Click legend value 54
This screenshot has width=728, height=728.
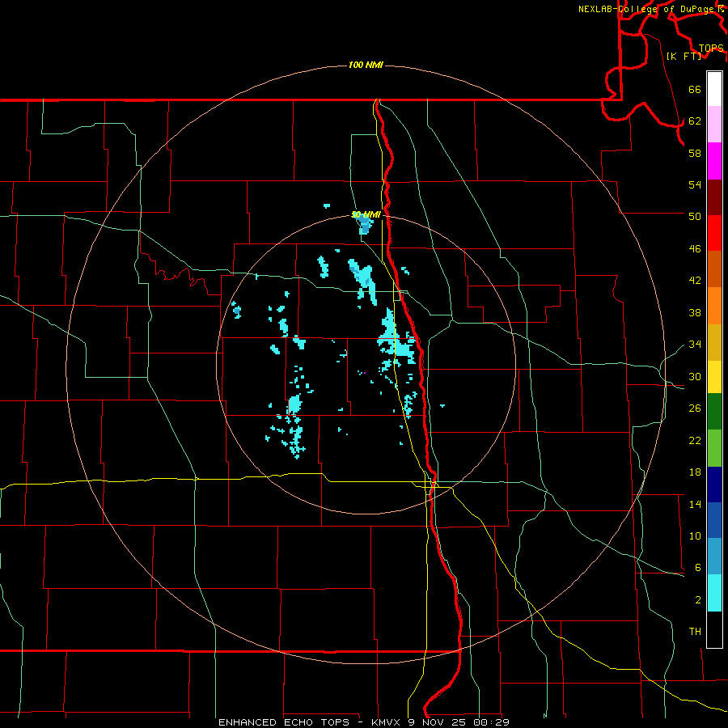[x=695, y=184]
